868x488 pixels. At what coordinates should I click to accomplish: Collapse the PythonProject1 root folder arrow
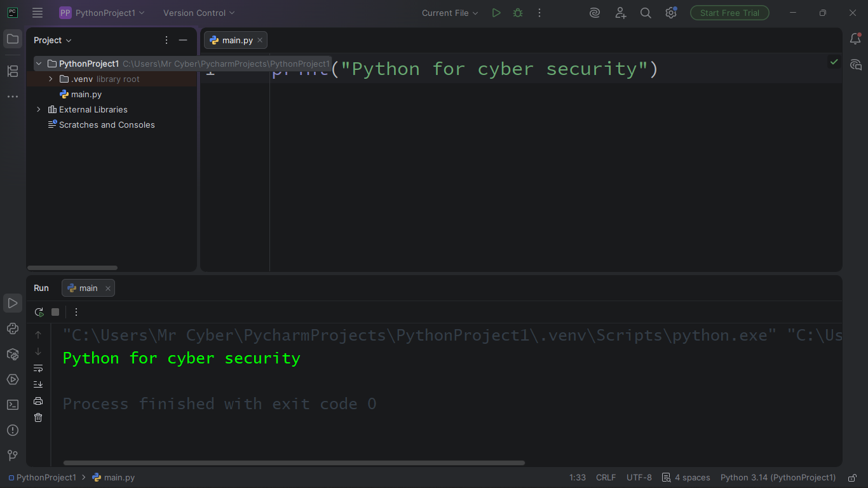pos(39,64)
